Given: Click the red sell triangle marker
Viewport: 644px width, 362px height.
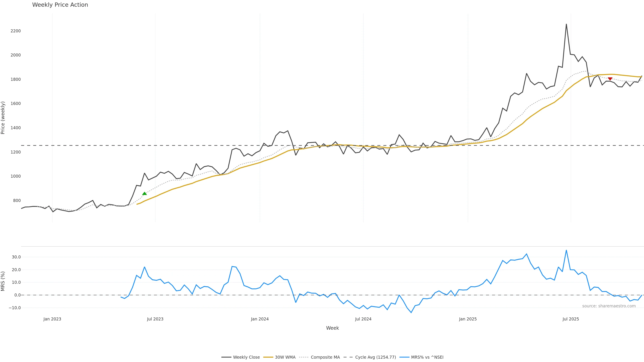Looking at the screenshot, I should point(610,79).
